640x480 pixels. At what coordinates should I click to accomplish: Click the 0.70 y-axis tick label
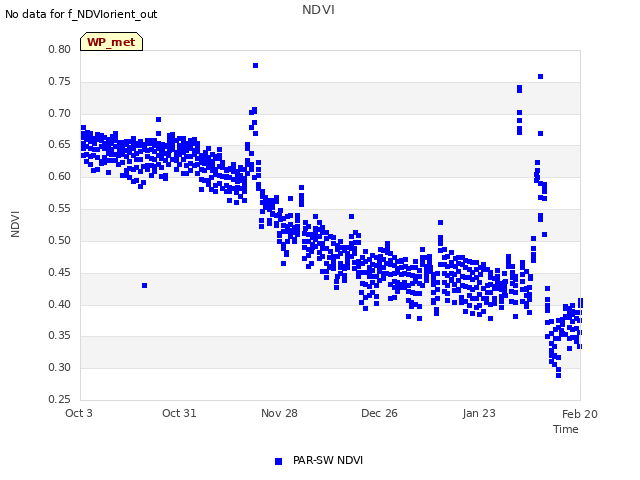point(60,113)
